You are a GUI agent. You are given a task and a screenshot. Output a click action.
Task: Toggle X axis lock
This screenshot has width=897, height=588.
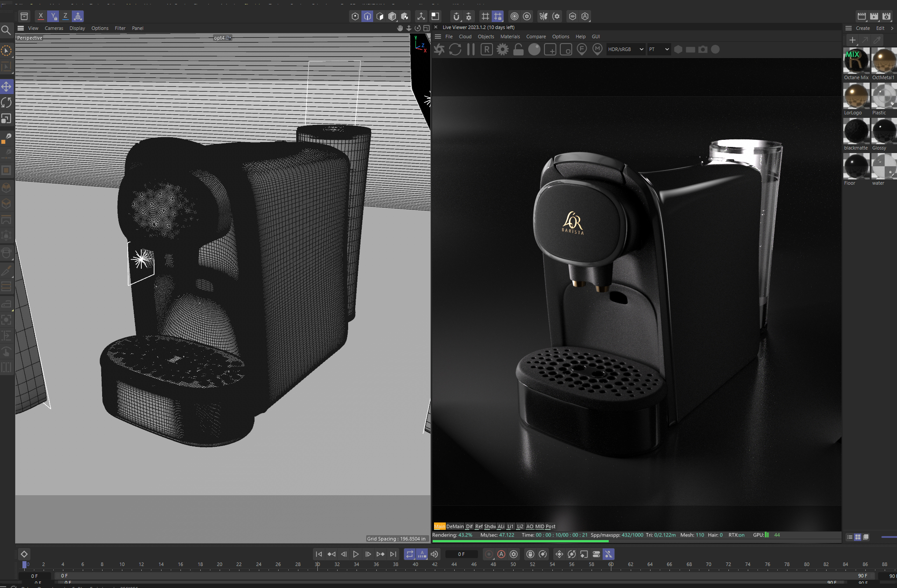[x=41, y=16]
